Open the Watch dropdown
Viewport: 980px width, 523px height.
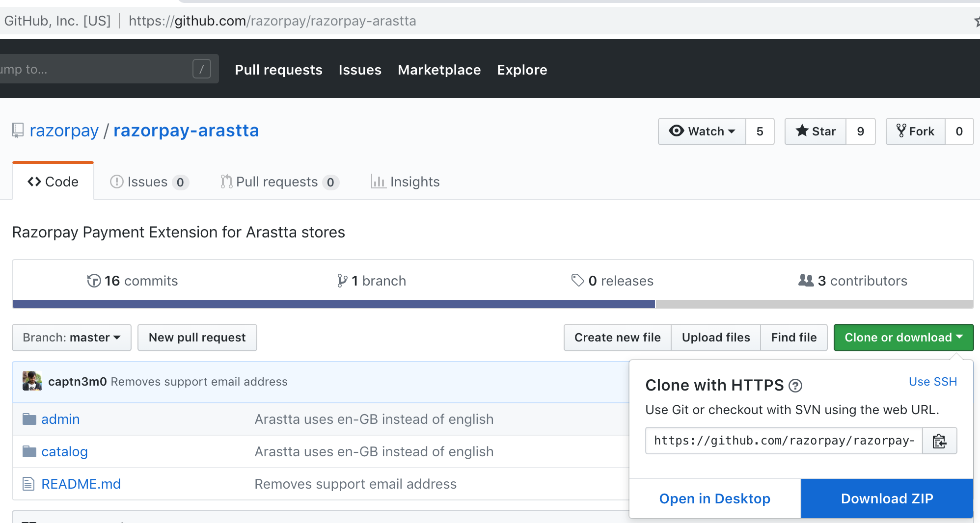(702, 131)
